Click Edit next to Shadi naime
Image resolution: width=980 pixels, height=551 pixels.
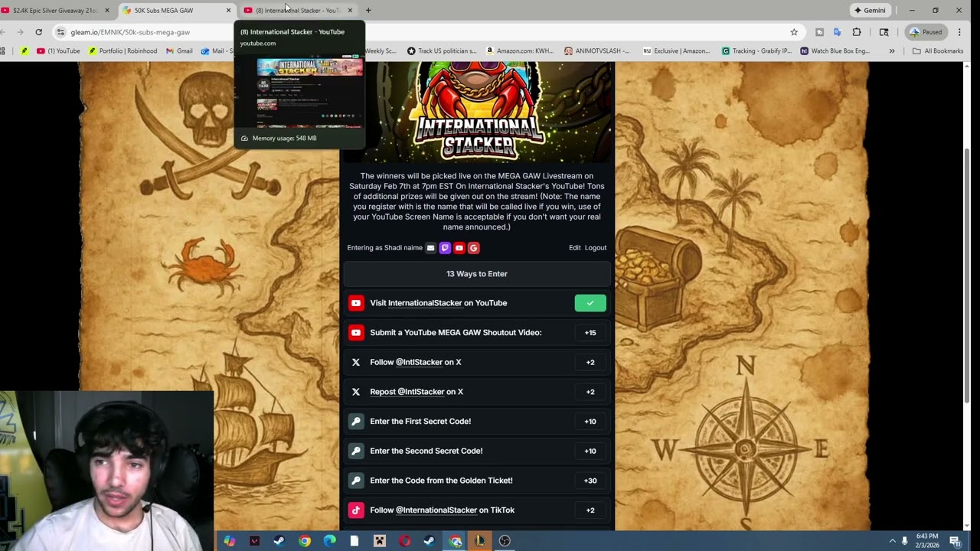click(575, 248)
